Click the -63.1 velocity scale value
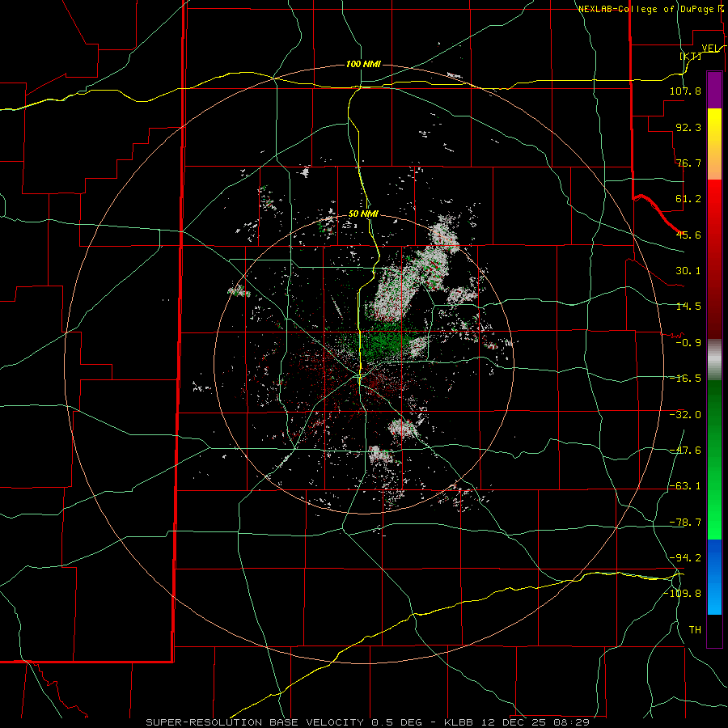 pos(685,486)
